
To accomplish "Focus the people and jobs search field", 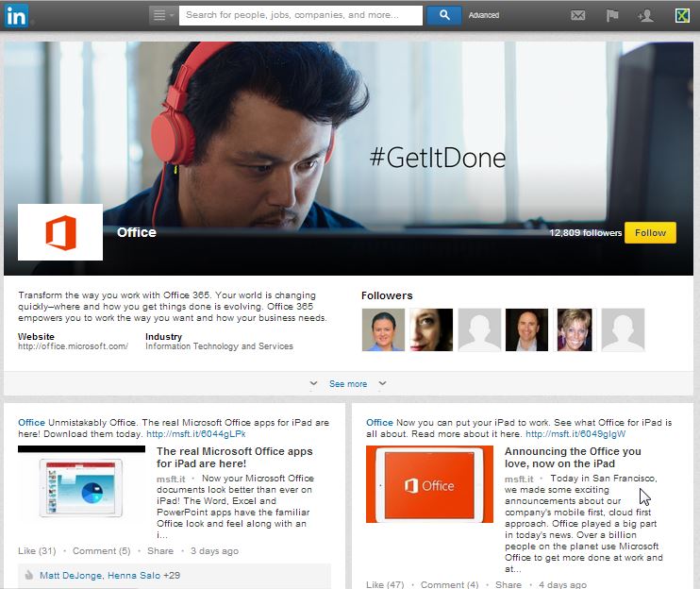I will (x=300, y=15).
